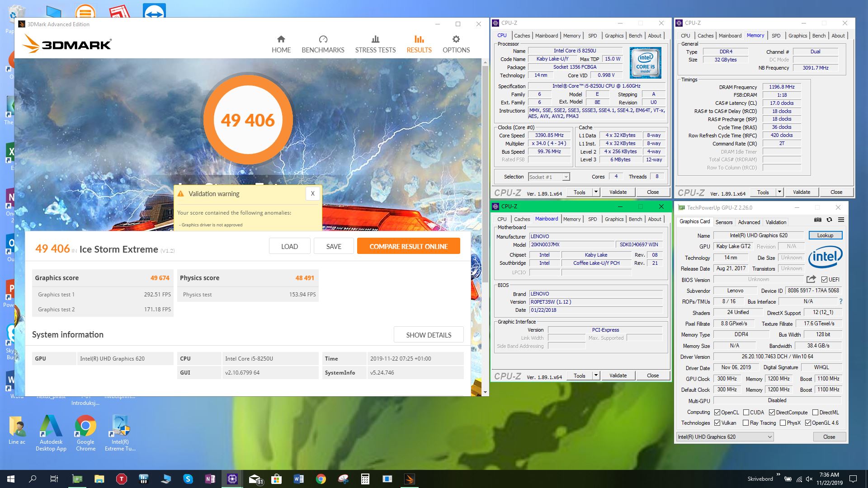Toggle the PhysX checkbox
This screenshot has height=488, width=868.
coord(783,423)
